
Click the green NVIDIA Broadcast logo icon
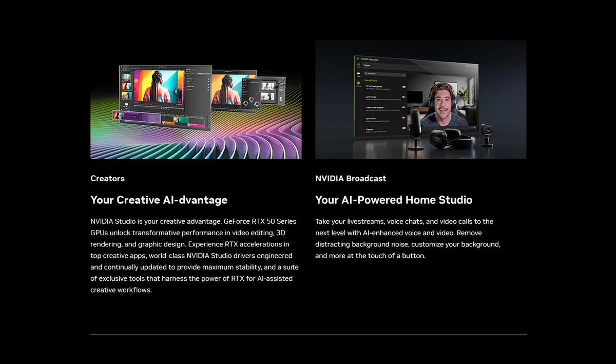tap(358, 59)
